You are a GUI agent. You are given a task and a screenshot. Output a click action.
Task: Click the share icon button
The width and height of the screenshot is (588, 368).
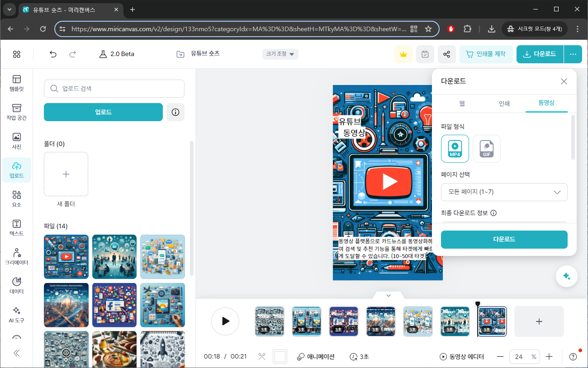446,54
